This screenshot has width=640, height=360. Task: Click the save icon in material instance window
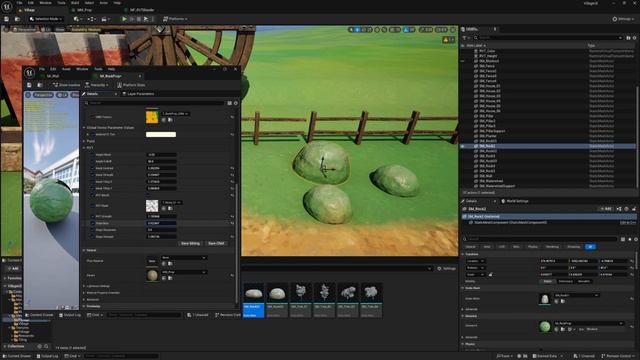pyautogui.click(x=29, y=85)
